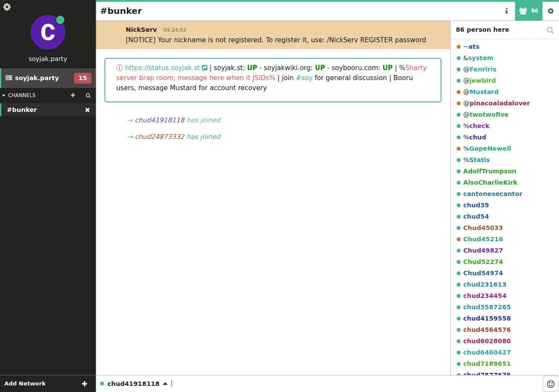Open external link icon beside status URL
The image size is (559, 392).
[205, 68]
